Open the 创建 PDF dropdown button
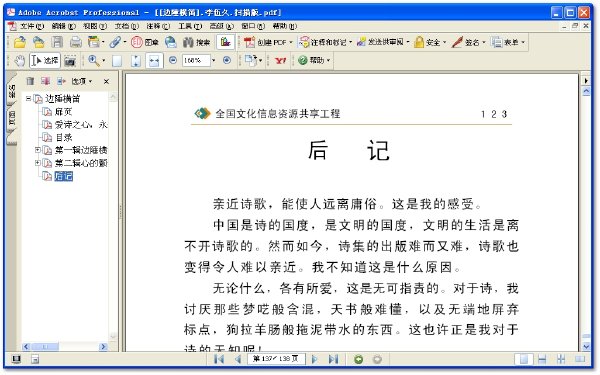This screenshot has height=375, width=600. (268, 42)
